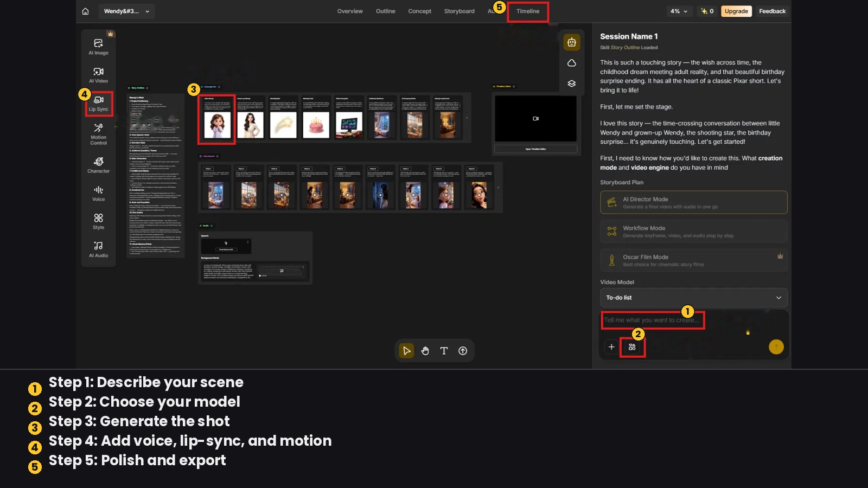
Task: Open the AI Video tool
Action: tap(98, 75)
